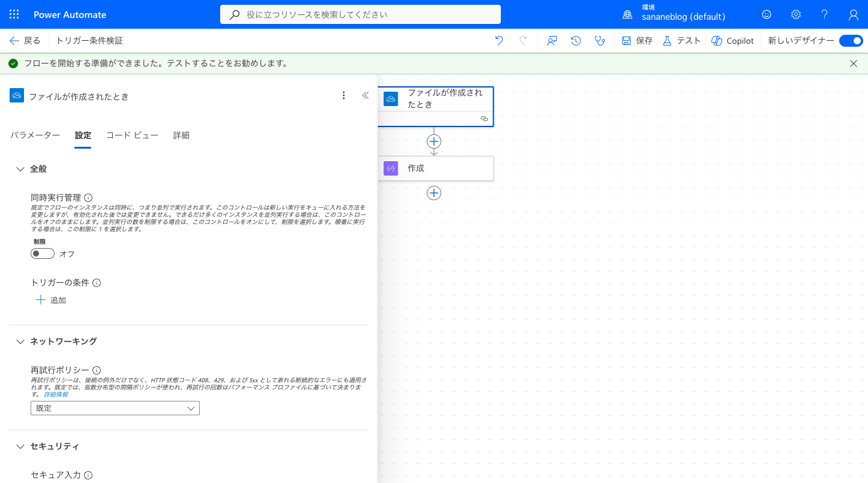Click the OneDrive icon in panel header

click(x=17, y=95)
